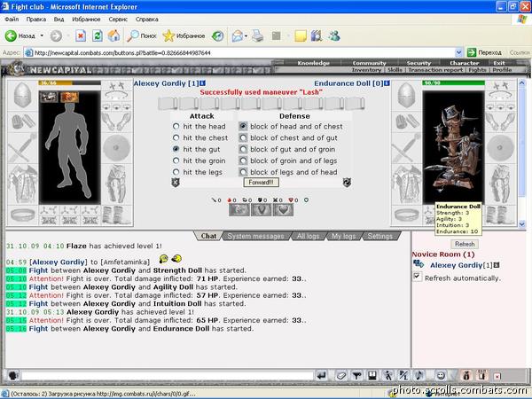Click the browser Print icon
The image size is (532, 399).
[x=257, y=35]
